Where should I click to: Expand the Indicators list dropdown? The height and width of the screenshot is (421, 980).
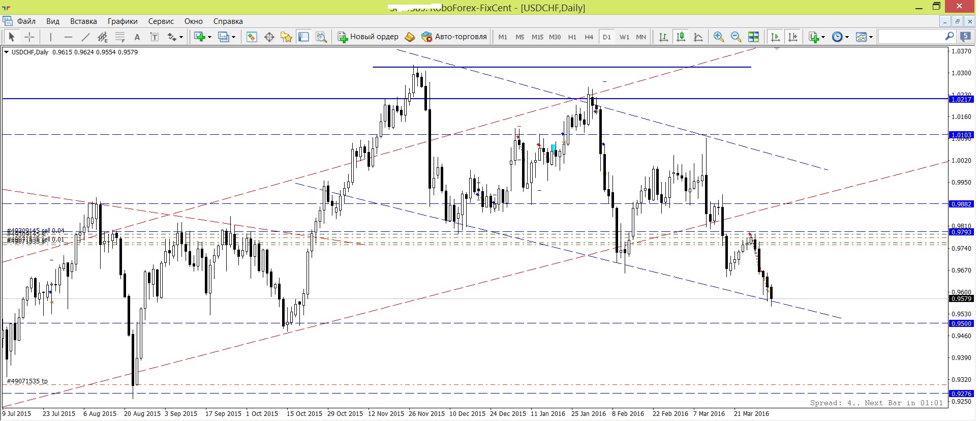click(x=823, y=37)
